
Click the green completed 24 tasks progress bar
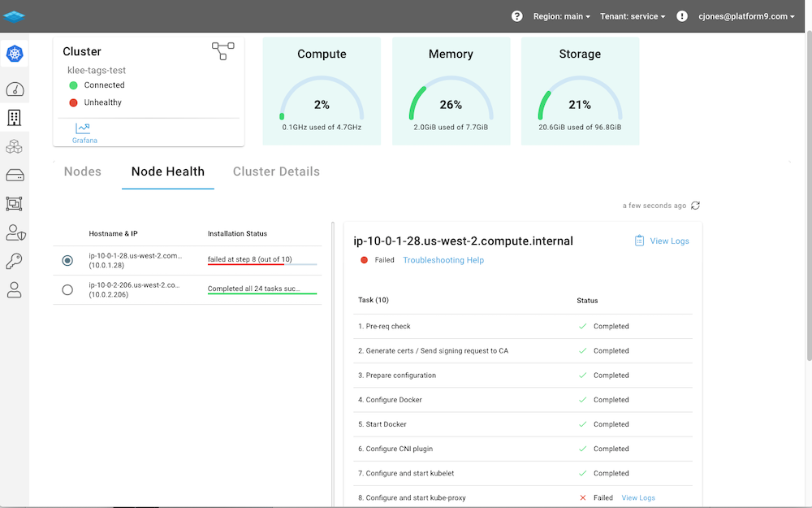[262, 294]
